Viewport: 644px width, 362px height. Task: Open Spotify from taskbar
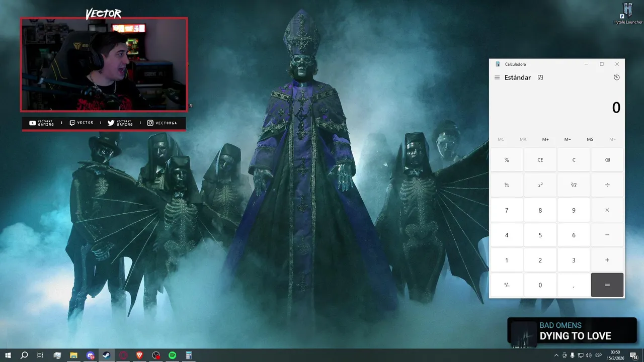[x=173, y=355]
